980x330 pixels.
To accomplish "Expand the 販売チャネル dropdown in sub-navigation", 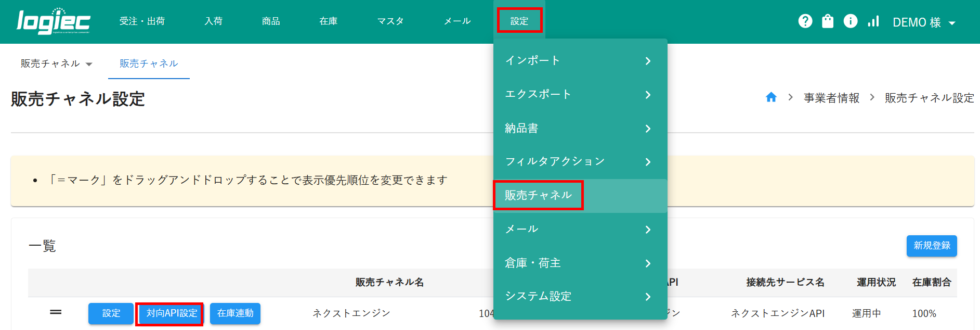I will [56, 64].
